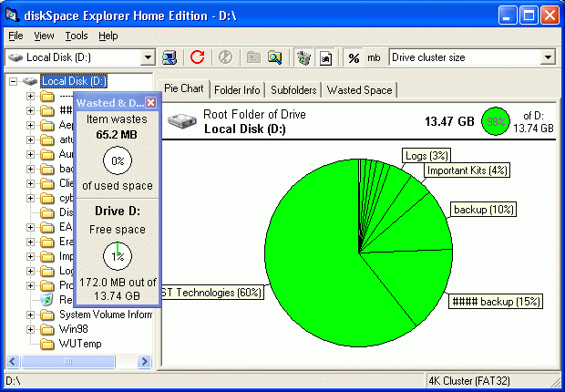Switch to the Pie Chart tab
Viewport: 565px width, 392px height.
point(184,88)
